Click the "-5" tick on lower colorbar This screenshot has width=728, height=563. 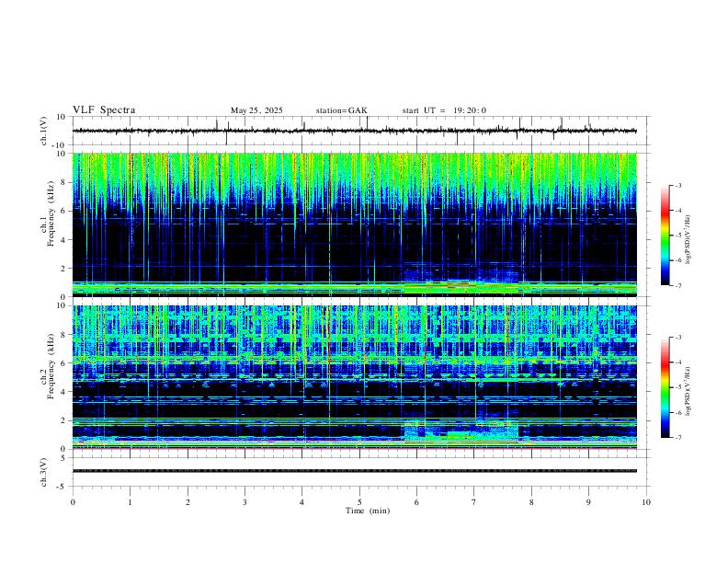tap(678, 387)
